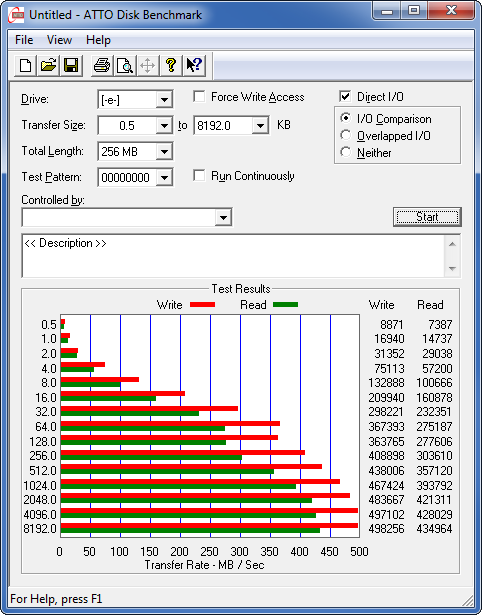Click the 8192.0 red write bar in chart

(x=209, y=526)
